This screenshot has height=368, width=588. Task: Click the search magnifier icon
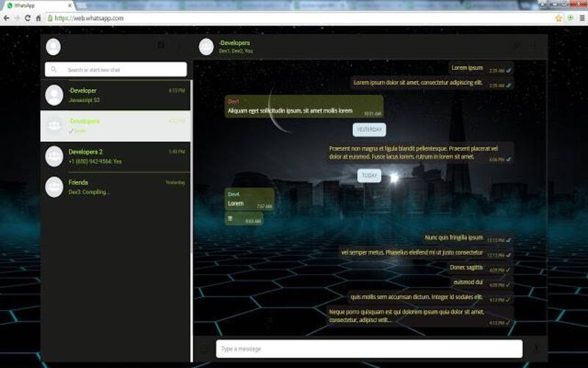[x=54, y=70]
